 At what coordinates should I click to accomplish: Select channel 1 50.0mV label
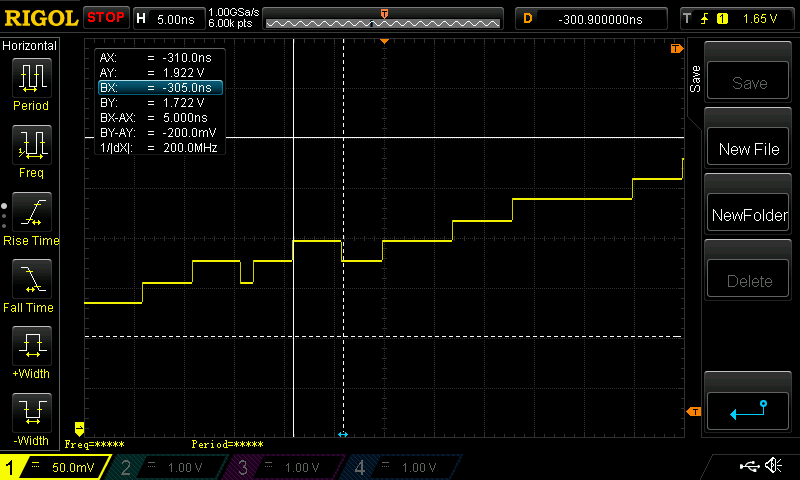pos(73,467)
